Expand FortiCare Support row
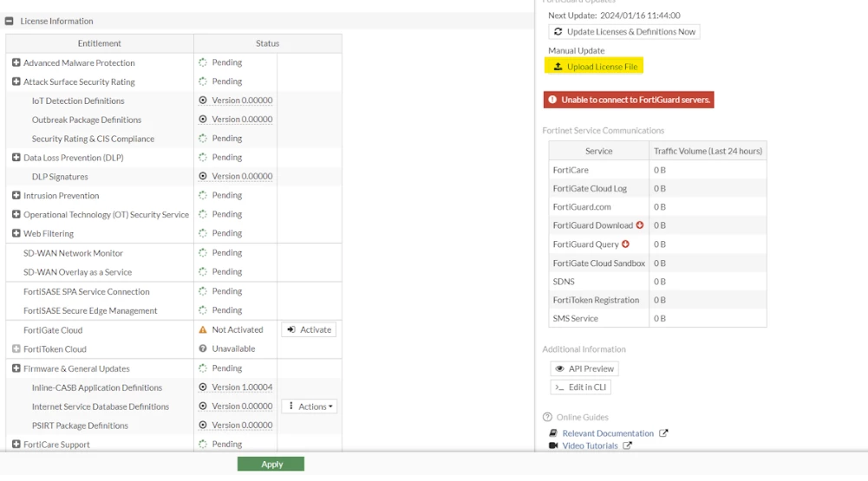This screenshot has height=481, width=868. (x=16, y=444)
